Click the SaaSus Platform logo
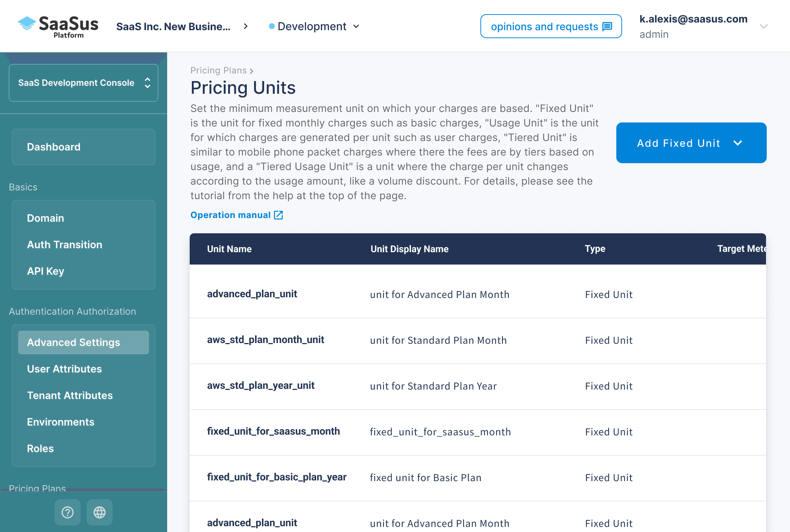 [58, 26]
